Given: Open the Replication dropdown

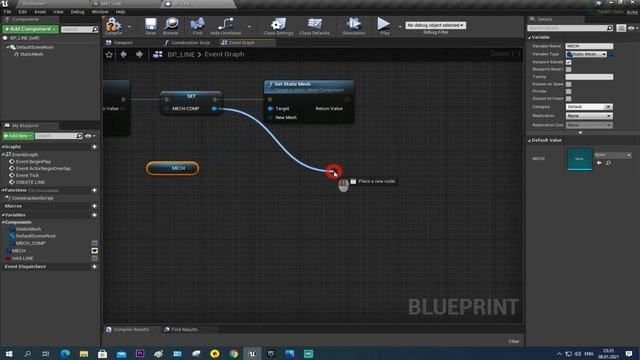Looking at the screenshot, I should (x=589, y=116).
